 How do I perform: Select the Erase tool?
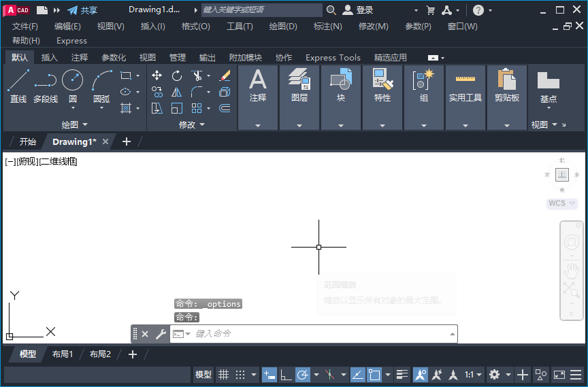coord(225,75)
